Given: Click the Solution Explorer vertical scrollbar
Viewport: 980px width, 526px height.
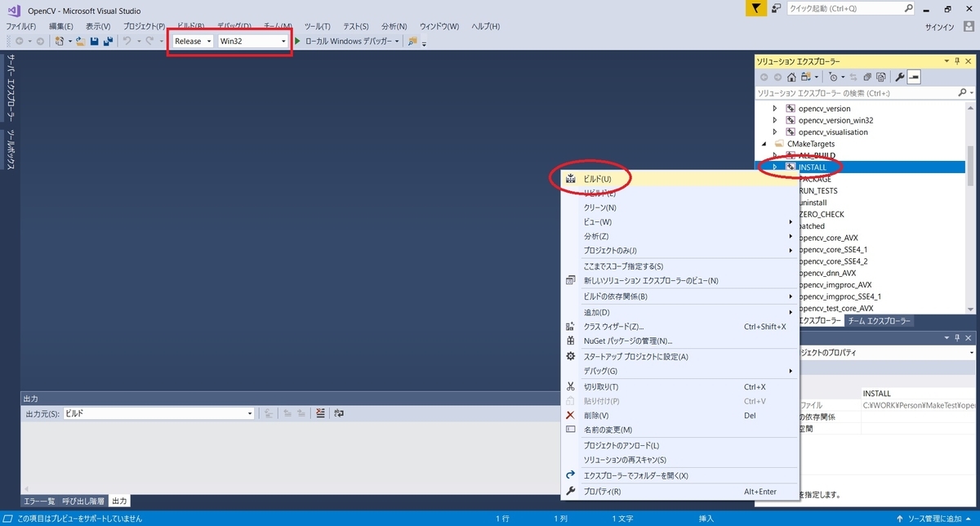Looking at the screenshot, I should coord(970,208).
